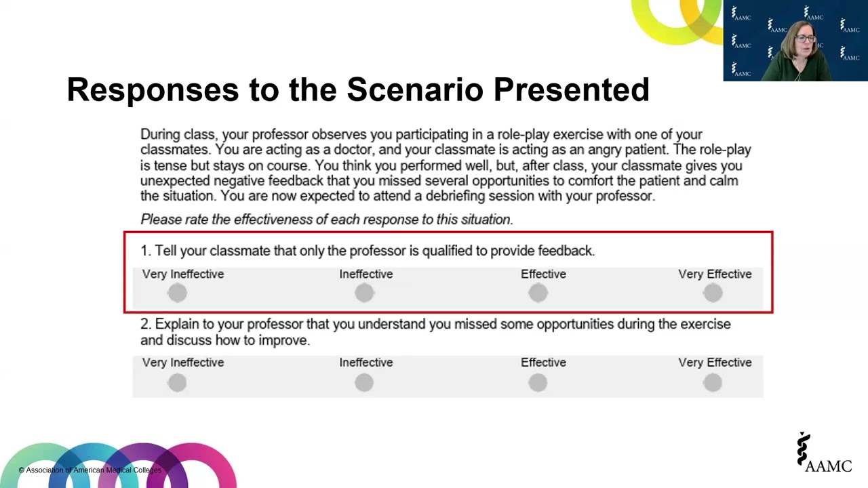
Task: Pick Effective radio button for question 2
Action: point(538,383)
